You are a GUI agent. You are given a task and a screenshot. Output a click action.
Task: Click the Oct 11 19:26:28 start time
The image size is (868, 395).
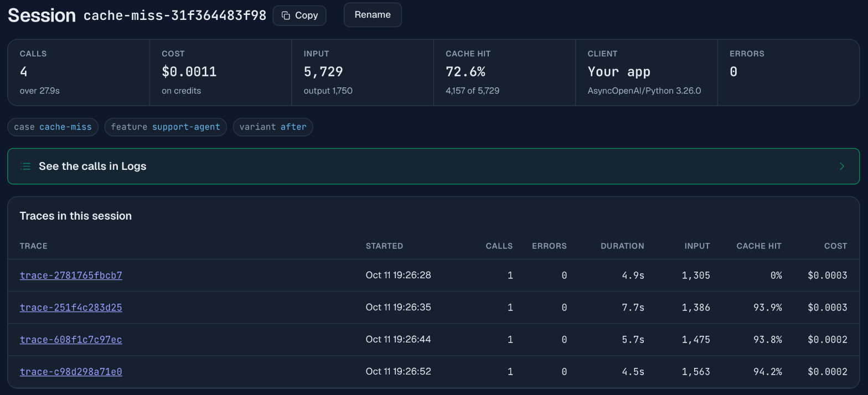pyautogui.click(x=399, y=276)
